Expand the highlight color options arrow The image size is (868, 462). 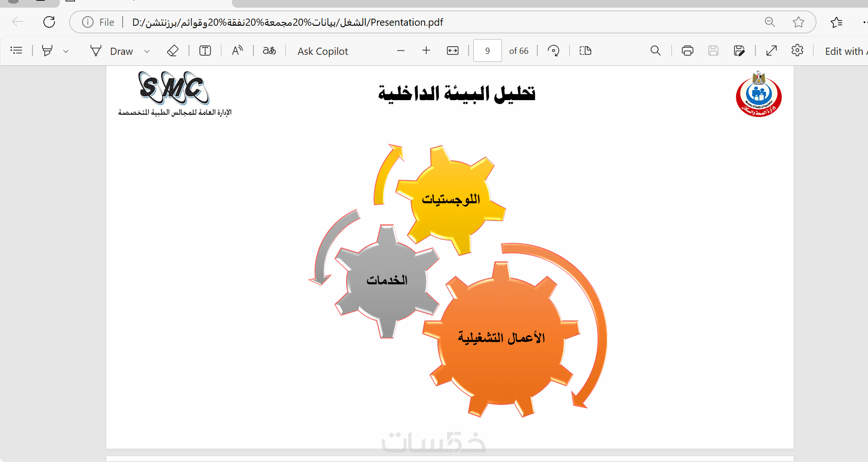click(x=66, y=51)
